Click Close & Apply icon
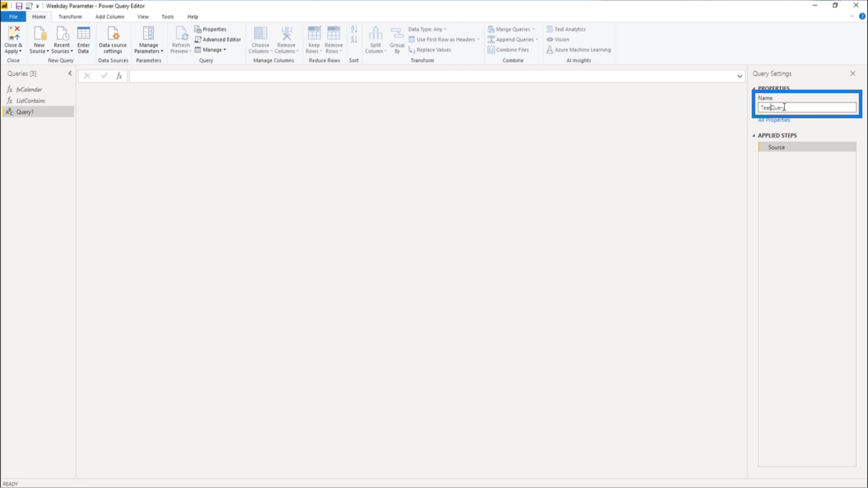Screen dimensions: 868x488 pos(13,34)
